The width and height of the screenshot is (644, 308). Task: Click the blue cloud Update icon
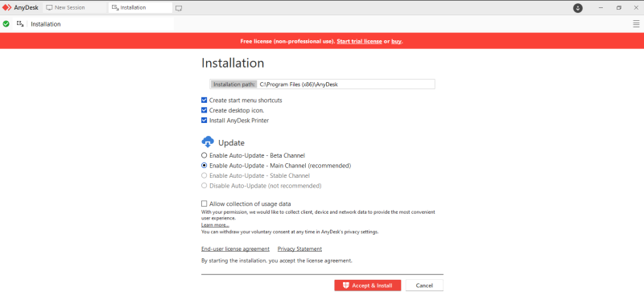[208, 142]
